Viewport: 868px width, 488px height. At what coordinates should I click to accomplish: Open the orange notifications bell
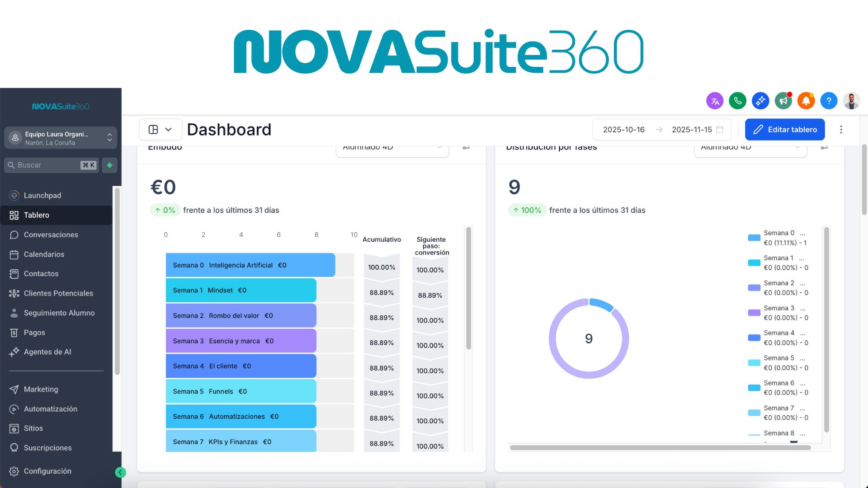(806, 101)
